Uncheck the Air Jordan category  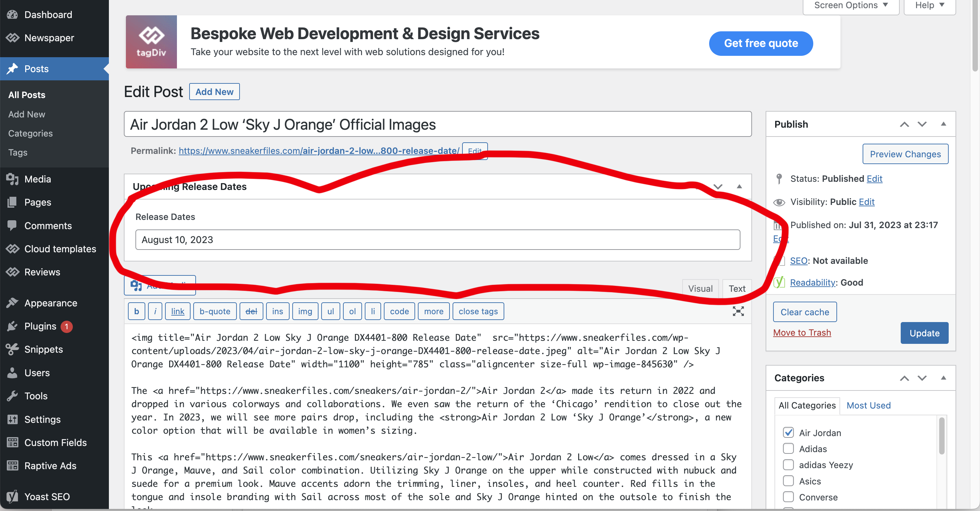coord(788,433)
